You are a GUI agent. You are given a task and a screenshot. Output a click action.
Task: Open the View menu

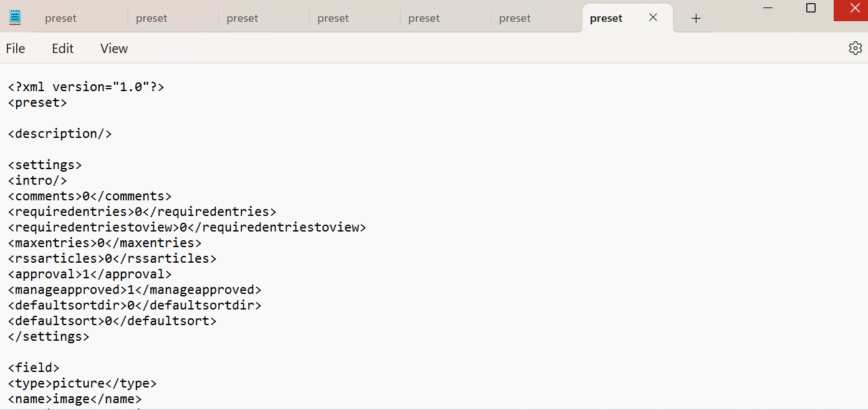(114, 48)
